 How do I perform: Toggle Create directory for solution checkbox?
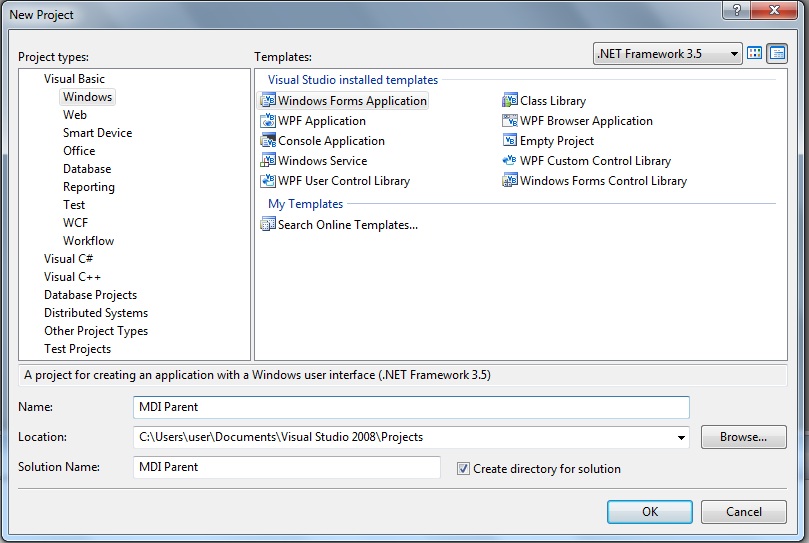pos(463,469)
